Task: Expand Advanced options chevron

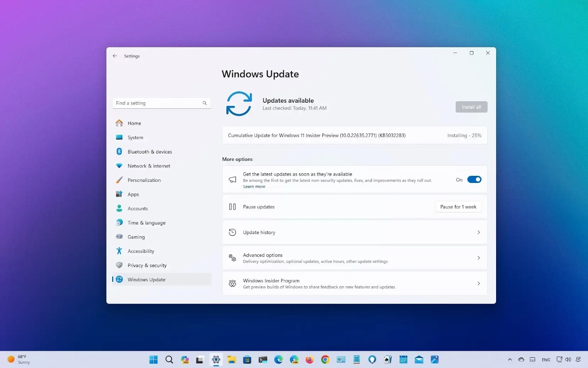Action: (478, 258)
